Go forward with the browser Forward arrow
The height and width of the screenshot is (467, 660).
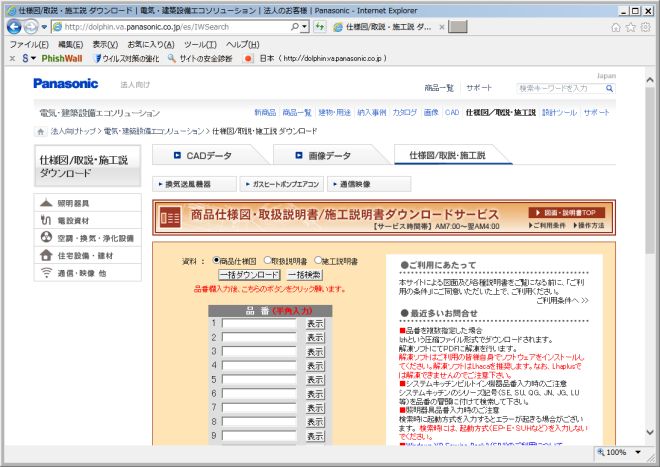tap(31, 27)
